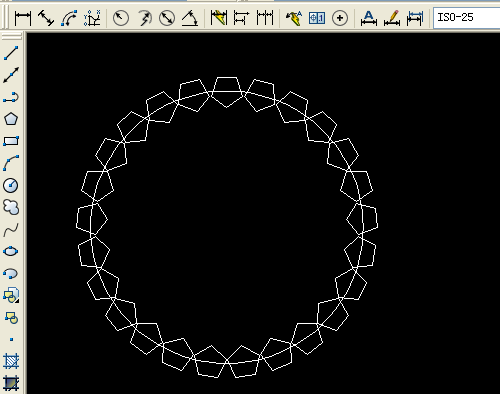The height and width of the screenshot is (394, 500).
Task: Pick the Jogged radius dimension tool
Action: click(144, 18)
